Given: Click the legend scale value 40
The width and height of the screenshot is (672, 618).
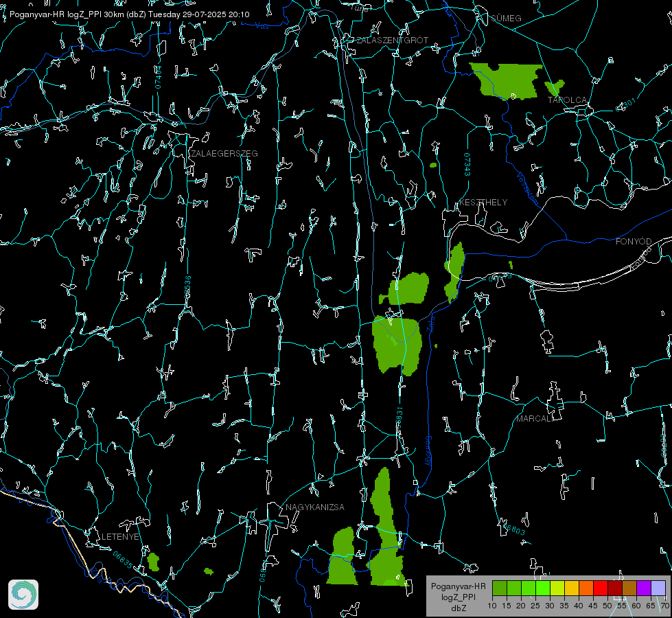Looking at the screenshot, I should point(579,606).
